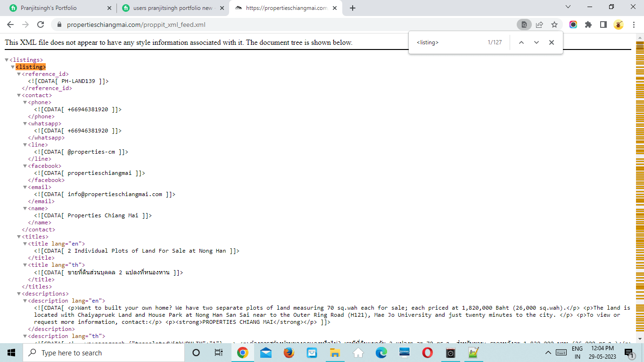
Task: Click the '2 Individual Plots of Land' title
Action: click(147, 251)
